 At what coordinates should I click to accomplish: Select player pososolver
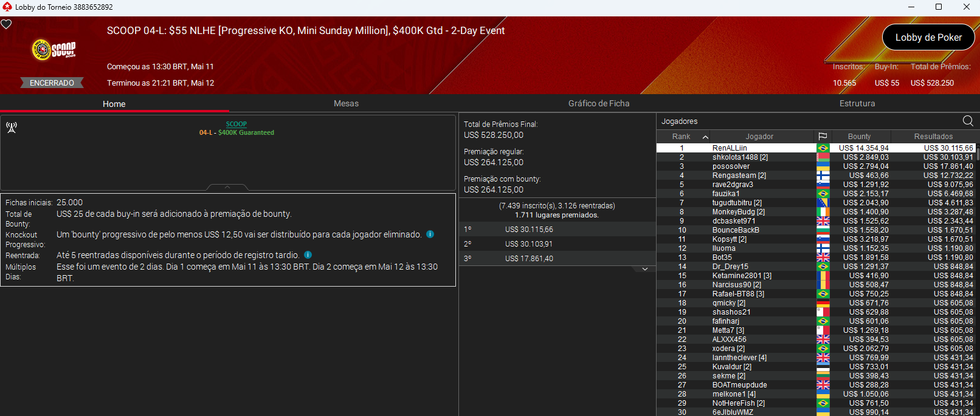pos(816,166)
